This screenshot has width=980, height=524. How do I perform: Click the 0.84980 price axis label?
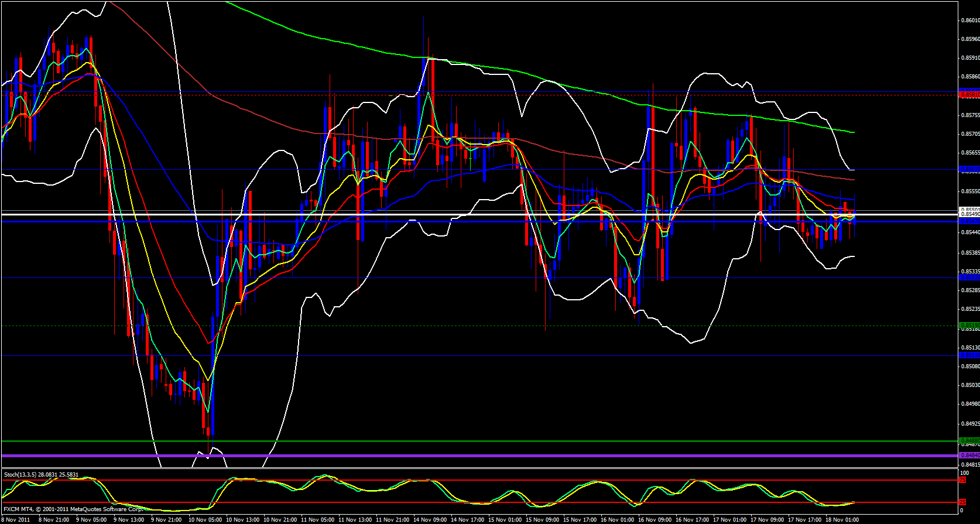(970, 404)
